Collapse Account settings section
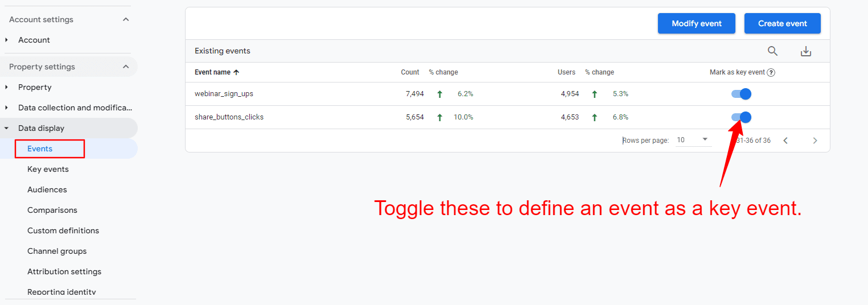Viewport: 868px width, 305px height. [x=126, y=19]
